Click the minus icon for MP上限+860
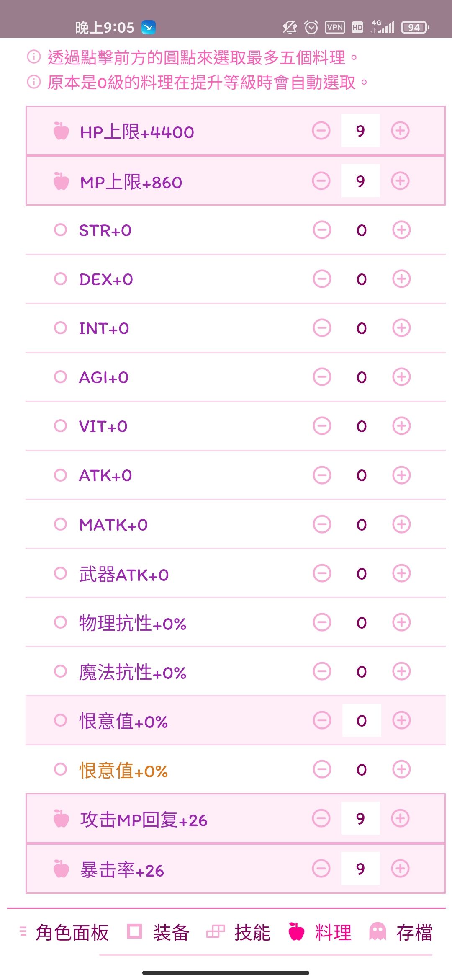 tap(321, 181)
